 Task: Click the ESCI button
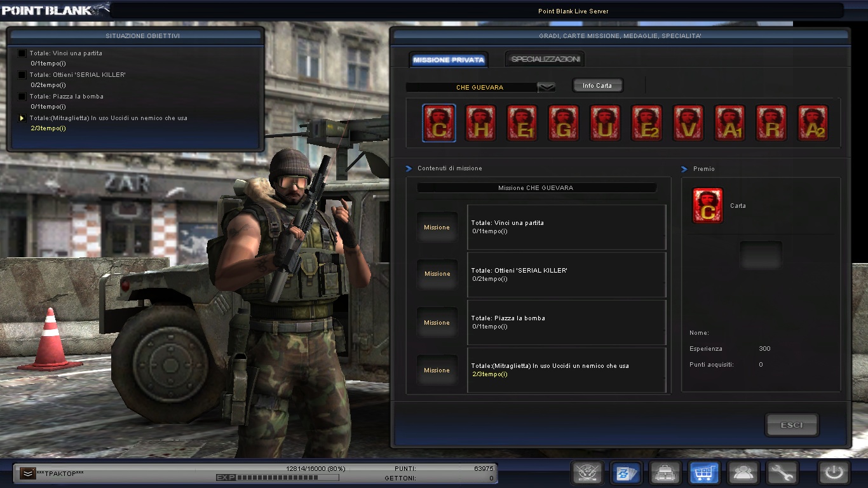pyautogui.click(x=792, y=425)
